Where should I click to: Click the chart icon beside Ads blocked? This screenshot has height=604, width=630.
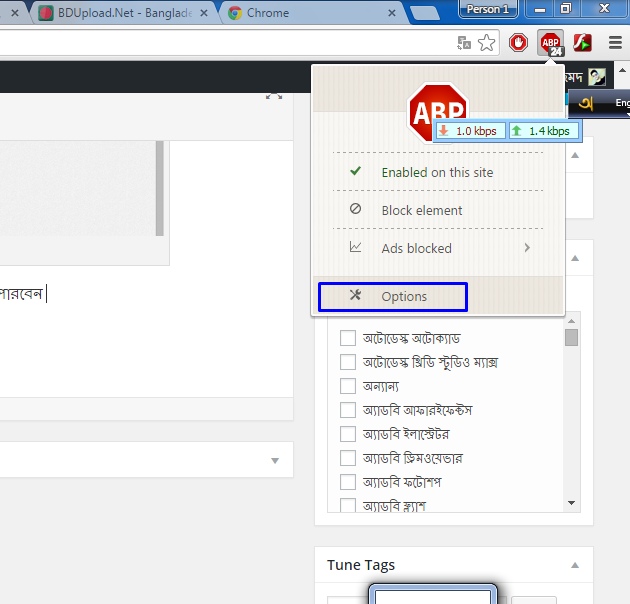355,247
